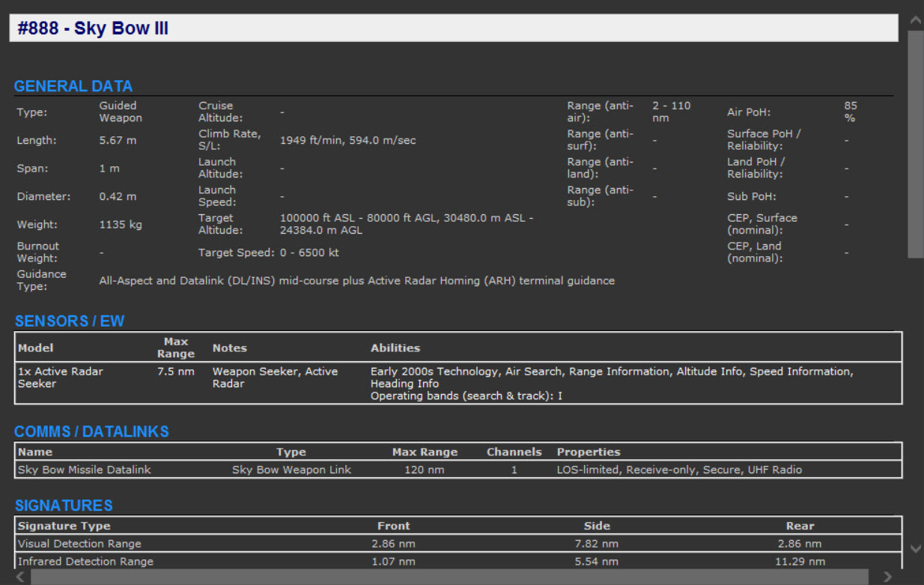The image size is (924, 585).
Task: Click the datalink max range "120 nm"
Action: point(425,470)
